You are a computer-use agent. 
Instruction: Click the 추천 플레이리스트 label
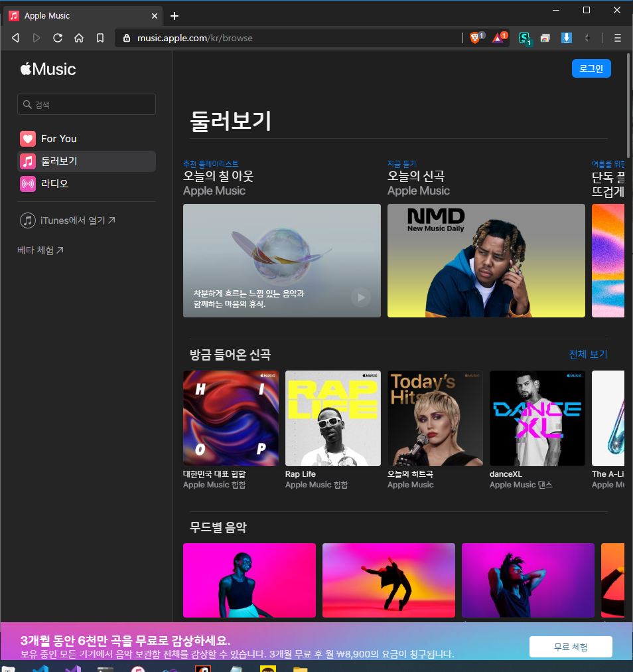tap(211, 164)
